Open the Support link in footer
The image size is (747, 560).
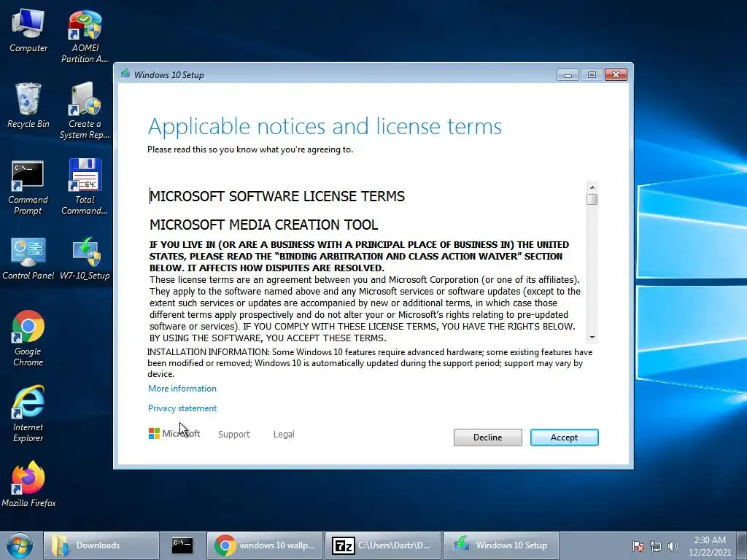[234, 434]
